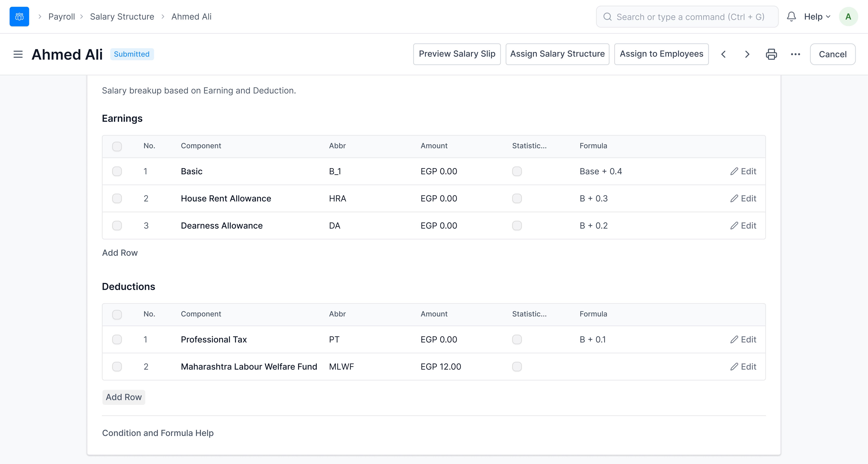This screenshot has width=868, height=464.
Task: Go to next document arrow
Action: (x=747, y=54)
